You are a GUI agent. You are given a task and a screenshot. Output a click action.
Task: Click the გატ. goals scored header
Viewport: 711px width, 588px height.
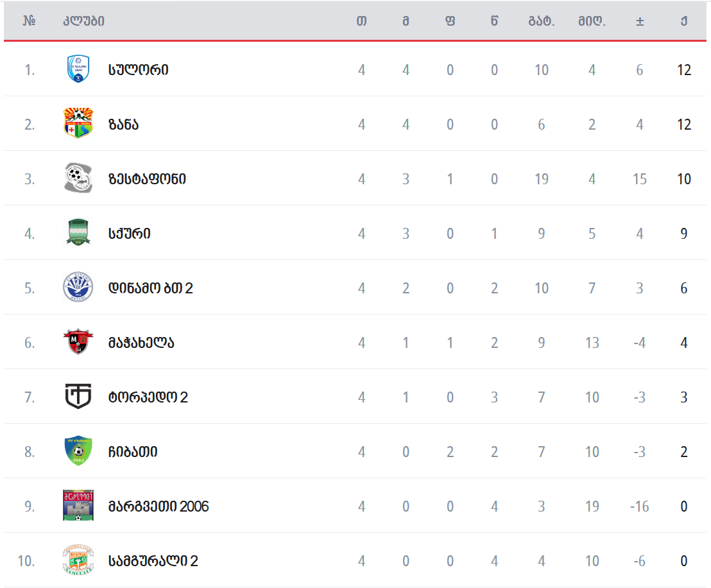[542, 21]
